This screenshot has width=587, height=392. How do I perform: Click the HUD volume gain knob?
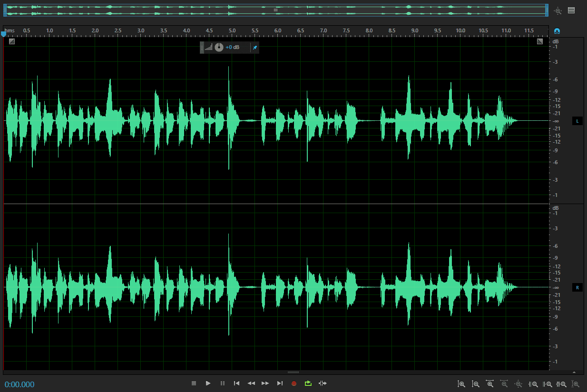click(219, 47)
